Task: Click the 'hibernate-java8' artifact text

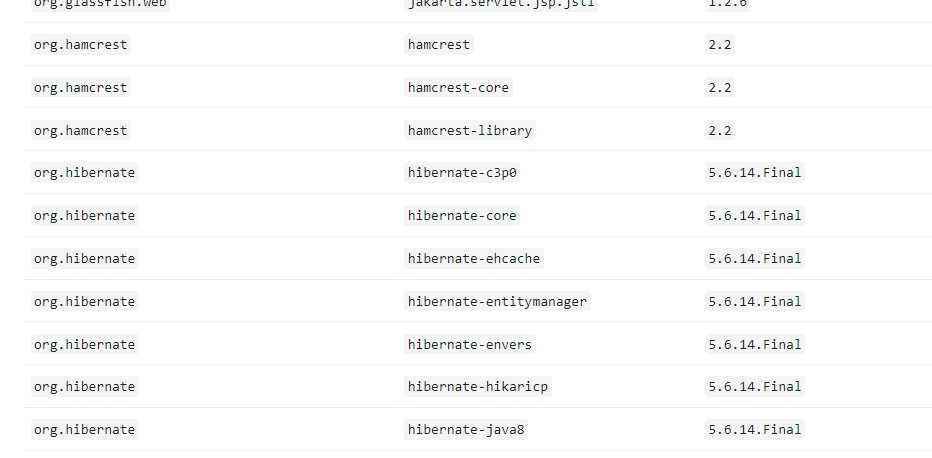Action: (x=466, y=429)
